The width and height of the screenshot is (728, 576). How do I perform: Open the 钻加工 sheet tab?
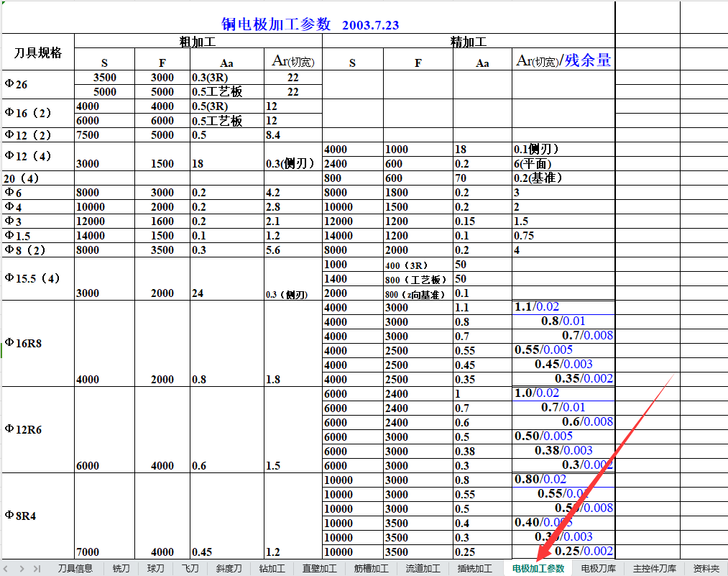[x=272, y=568]
